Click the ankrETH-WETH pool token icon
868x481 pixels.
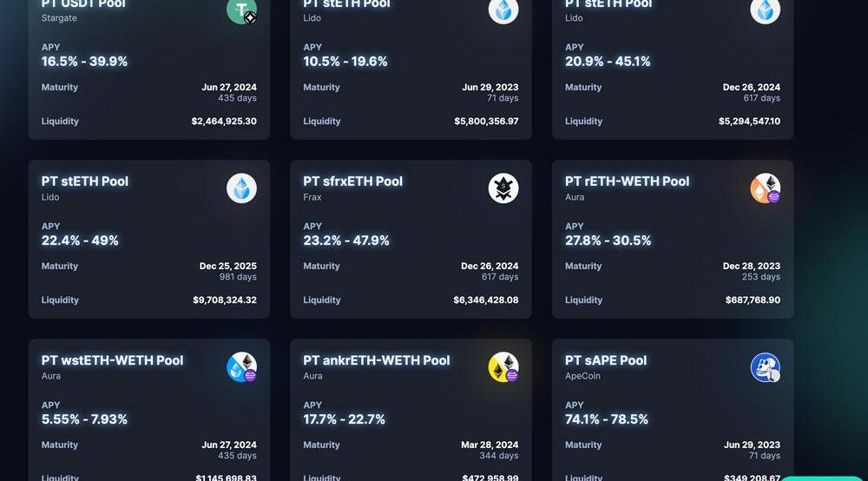tap(503, 367)
